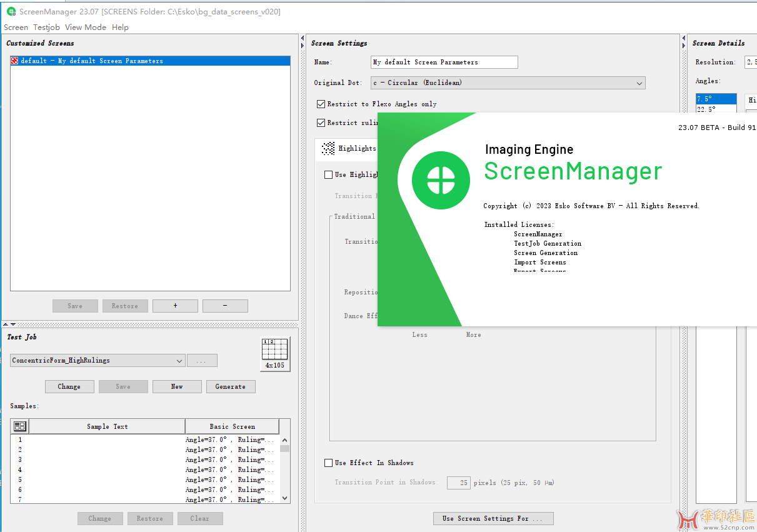
Task: Click the Change button under the test job dropdown
Action: tap(69, 386)
